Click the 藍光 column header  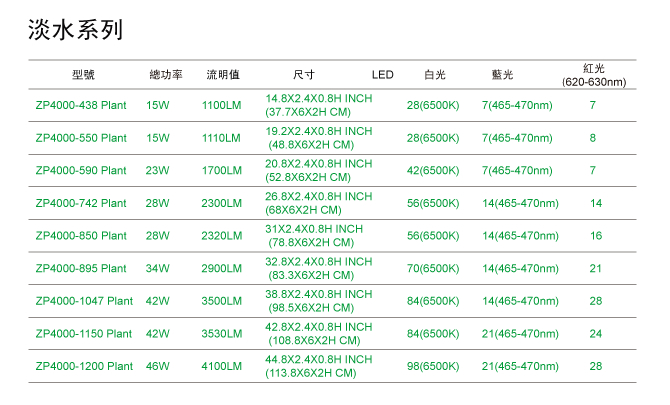502,75
